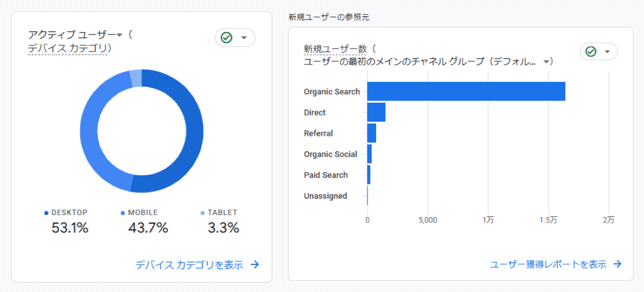Screen dimensions: 644x292
Task: Click the Paid Search label
Action: [x=326, y=175]
